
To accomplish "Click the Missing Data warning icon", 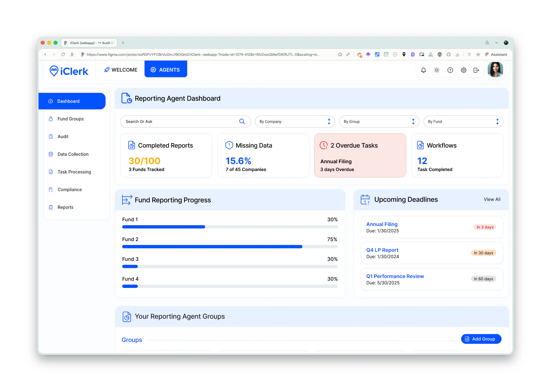I will coord(229,145).
